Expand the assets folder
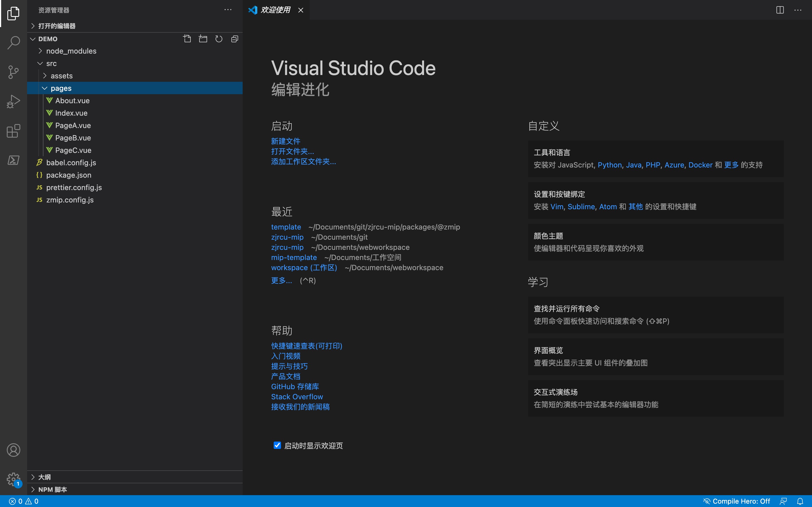This screenshot has height=507, width=812. [x=135, y=76]
